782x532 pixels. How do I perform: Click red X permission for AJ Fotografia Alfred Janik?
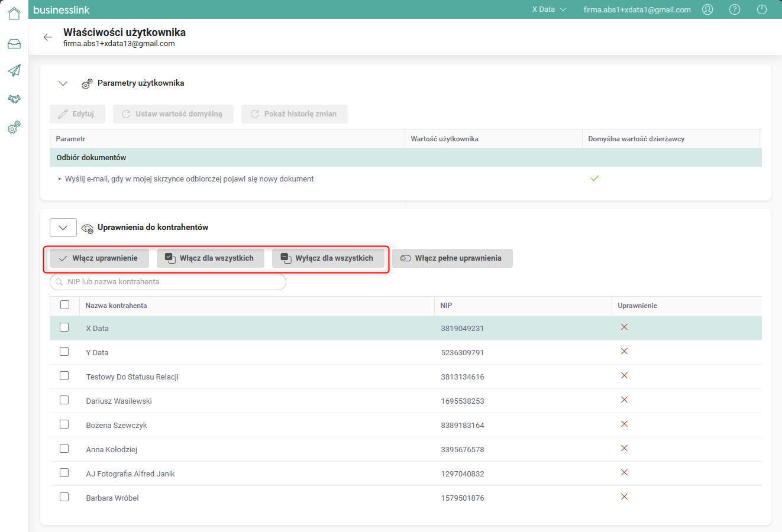pos(624,473)
